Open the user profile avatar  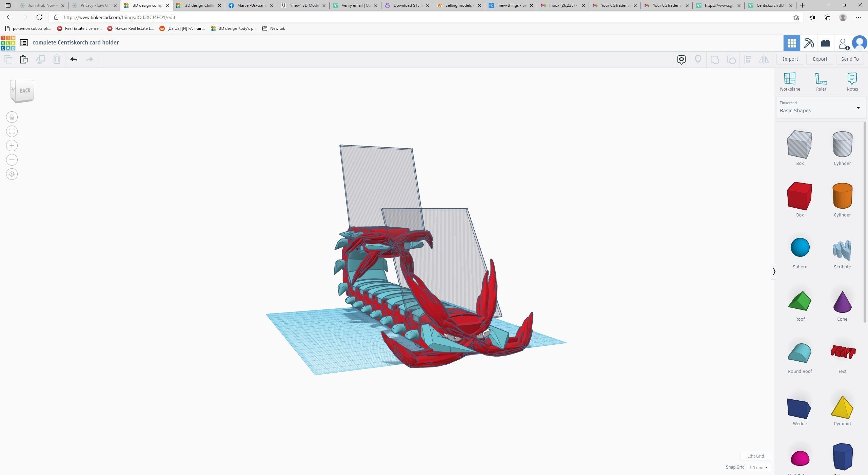click(860, 43)
